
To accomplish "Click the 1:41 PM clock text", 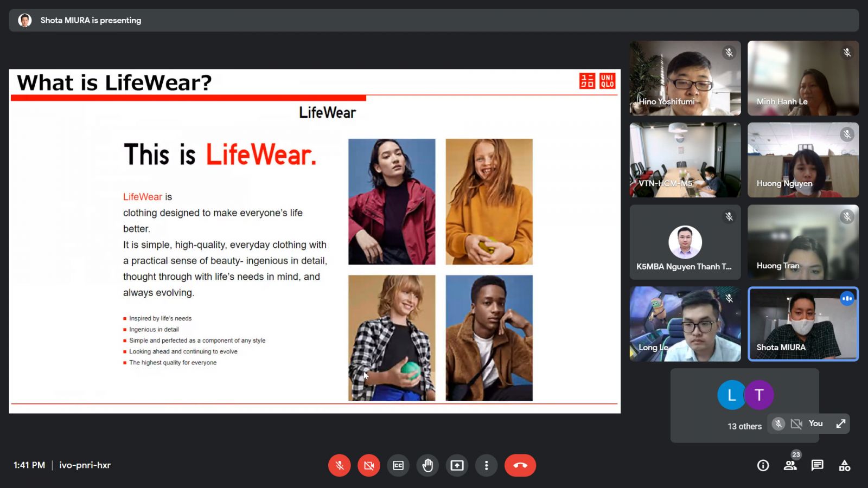I will click(x=29, y=465).
